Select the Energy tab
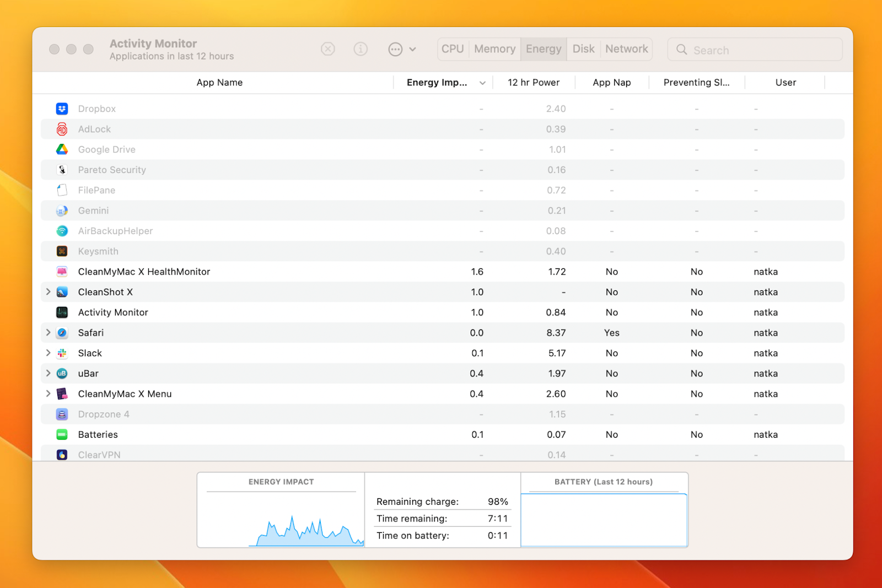The image size is (882, 588). [x=544, y=49]
